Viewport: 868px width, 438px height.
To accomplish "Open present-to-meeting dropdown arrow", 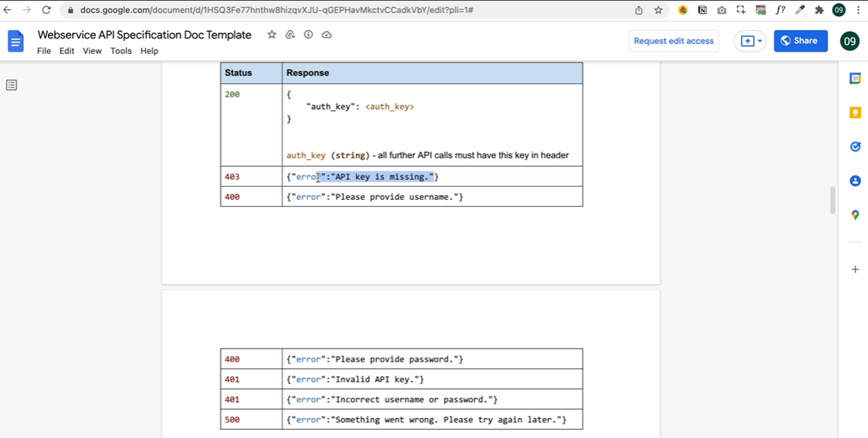I will [760, 41].
